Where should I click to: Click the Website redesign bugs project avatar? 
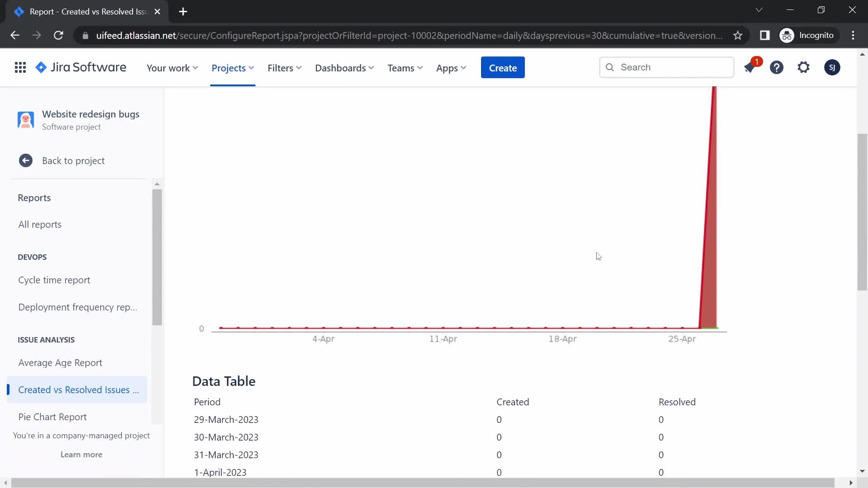26,120
